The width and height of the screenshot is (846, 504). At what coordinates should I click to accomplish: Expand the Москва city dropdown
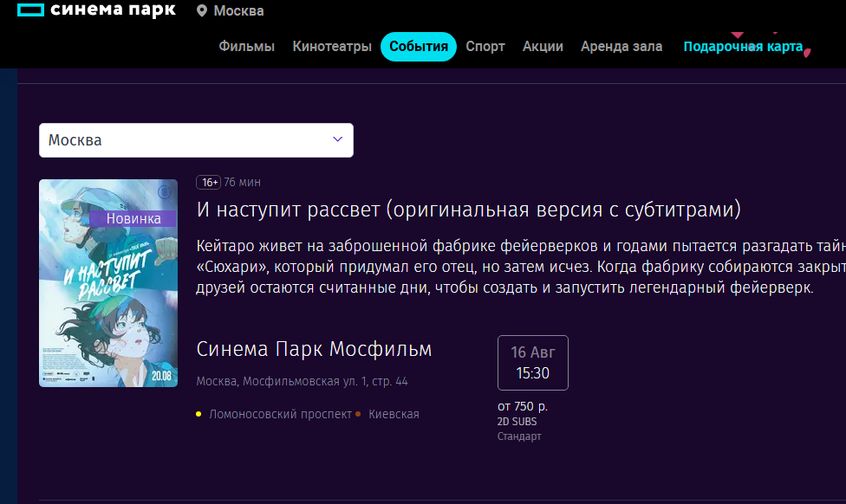(197, 140)
